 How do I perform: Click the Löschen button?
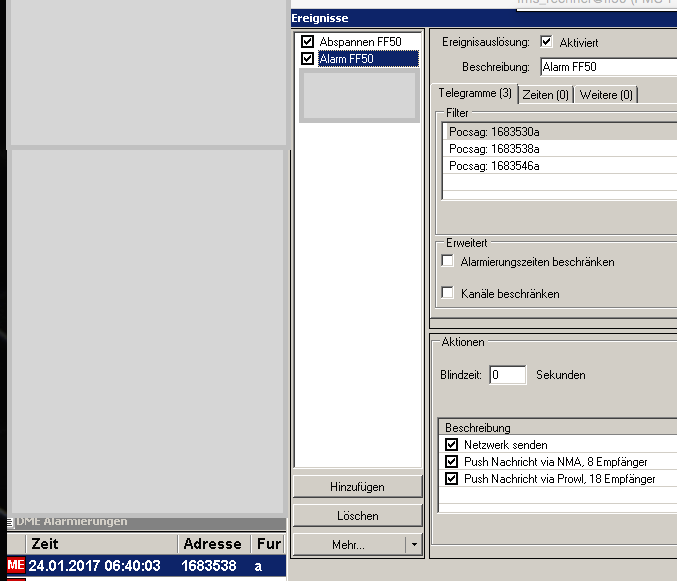click(357, 516)
